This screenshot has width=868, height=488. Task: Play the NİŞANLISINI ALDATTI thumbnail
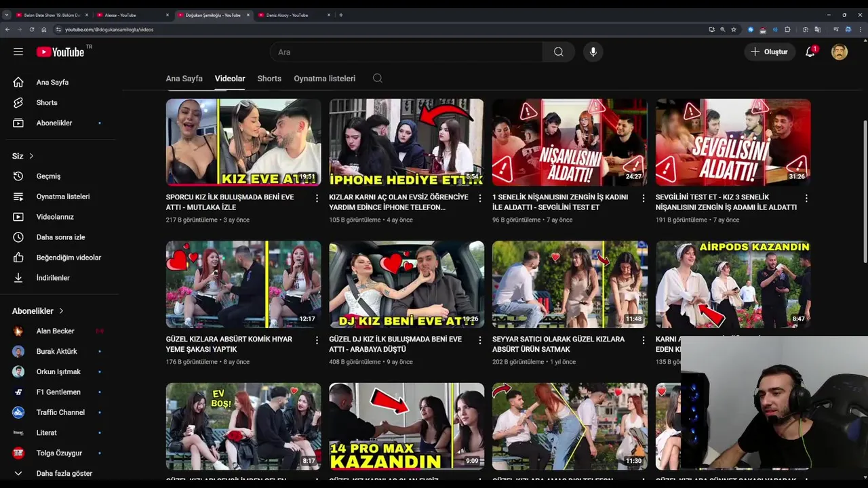[570, 142]
